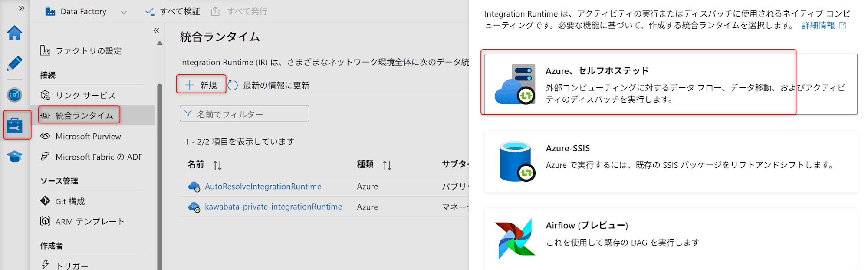Open kawabata-private-integrationRuntime link
This screenshot has height=270, width=868.
coord(273,207)
